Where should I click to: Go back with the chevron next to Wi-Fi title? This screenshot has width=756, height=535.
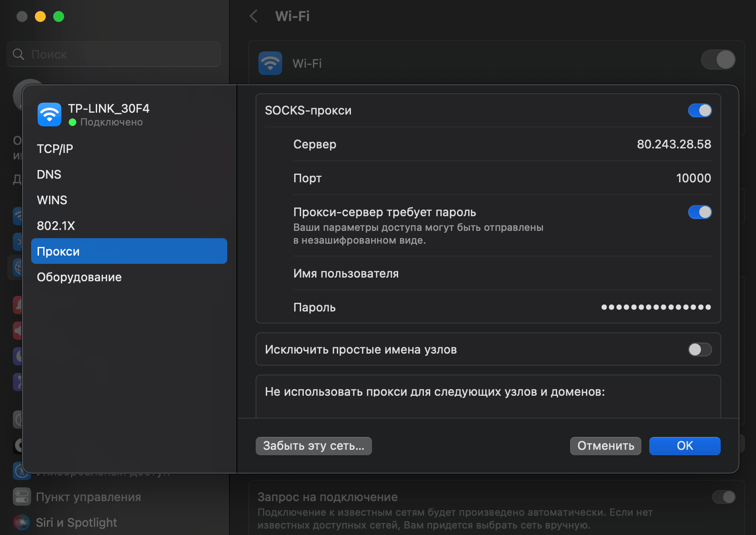pos(253,16)
